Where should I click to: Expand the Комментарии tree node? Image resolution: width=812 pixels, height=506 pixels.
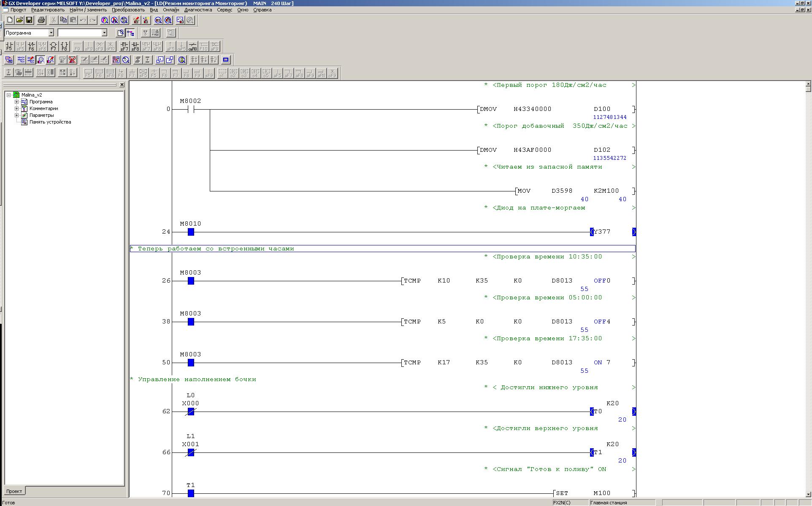point(17,108)
